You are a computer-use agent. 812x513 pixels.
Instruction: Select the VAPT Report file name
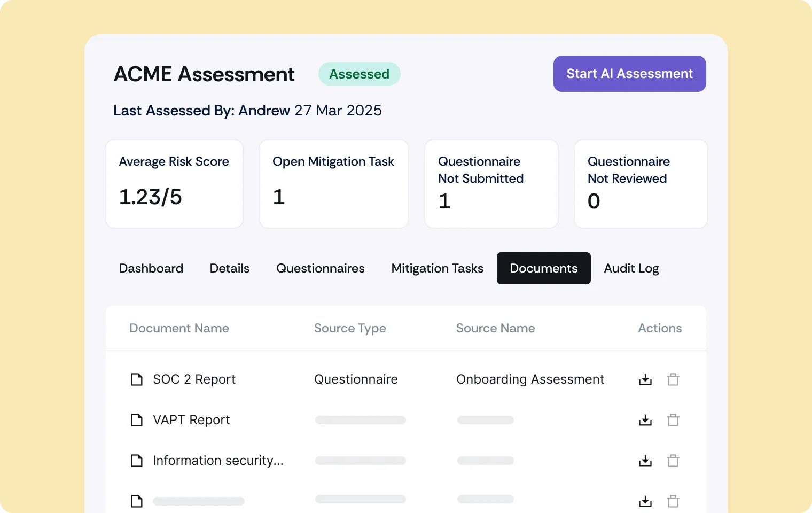pyautogui.click(x=191, y=420)
